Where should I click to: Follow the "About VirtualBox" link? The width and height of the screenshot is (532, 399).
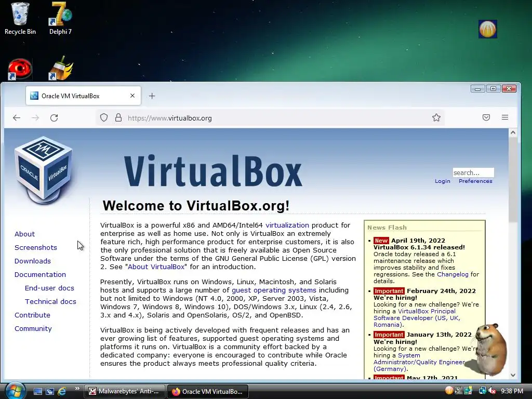pos(156,267)
